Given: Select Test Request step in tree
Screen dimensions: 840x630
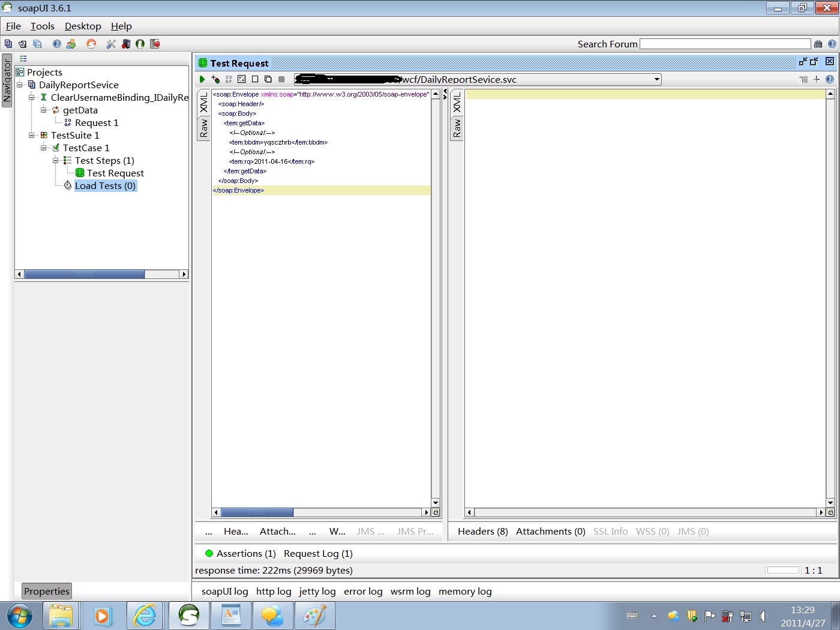Looking at the screenshot, I should coord(115,173).
